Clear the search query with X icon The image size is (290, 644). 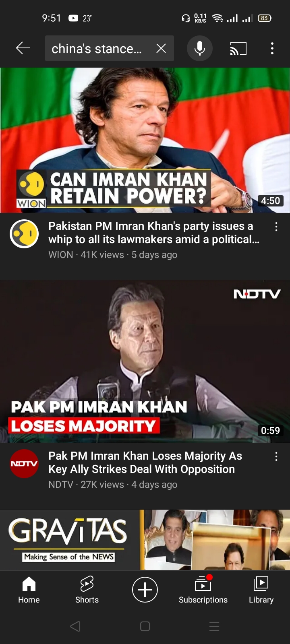click(161, 48)
